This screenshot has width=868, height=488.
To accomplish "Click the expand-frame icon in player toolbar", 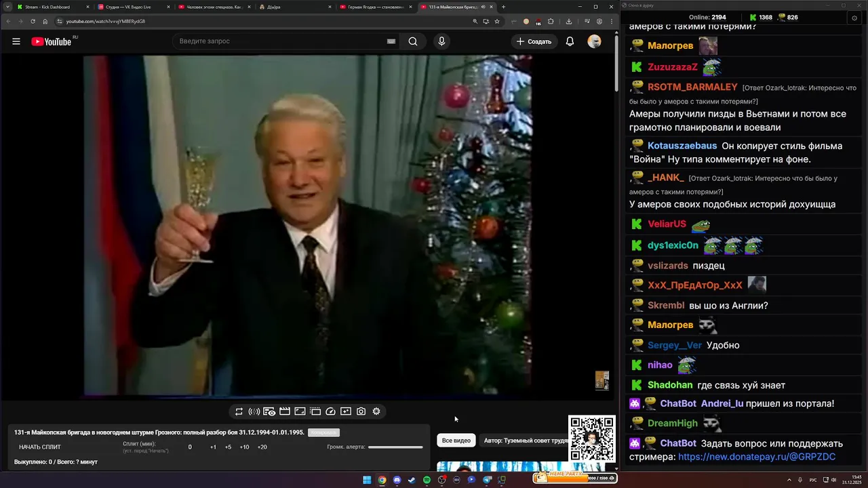I will point(300,411).
